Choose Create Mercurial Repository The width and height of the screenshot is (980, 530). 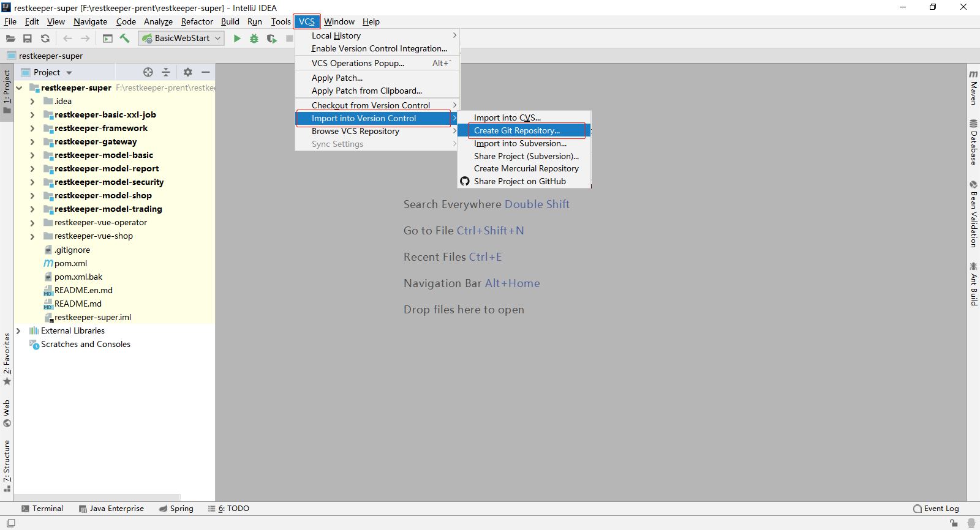click(524, 169)
